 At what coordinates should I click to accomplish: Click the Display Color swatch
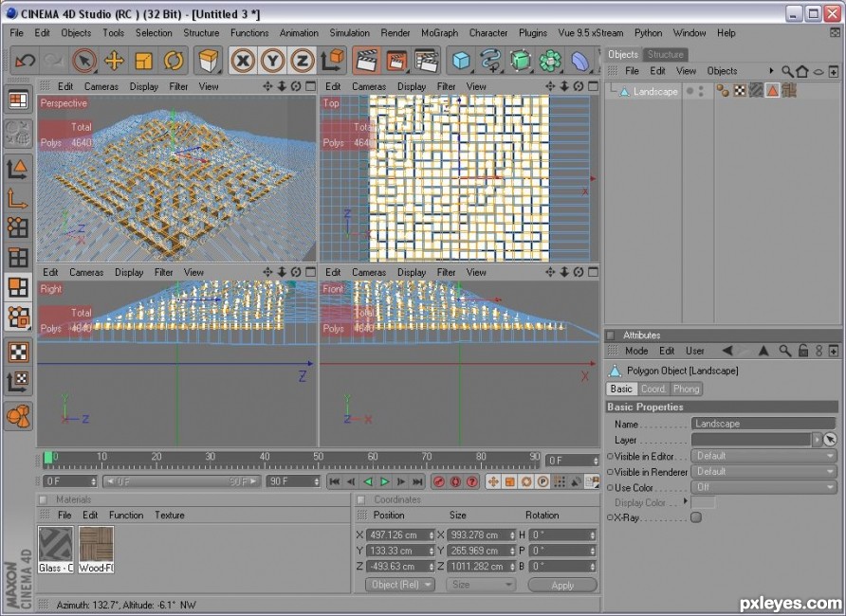coord(703,502)
